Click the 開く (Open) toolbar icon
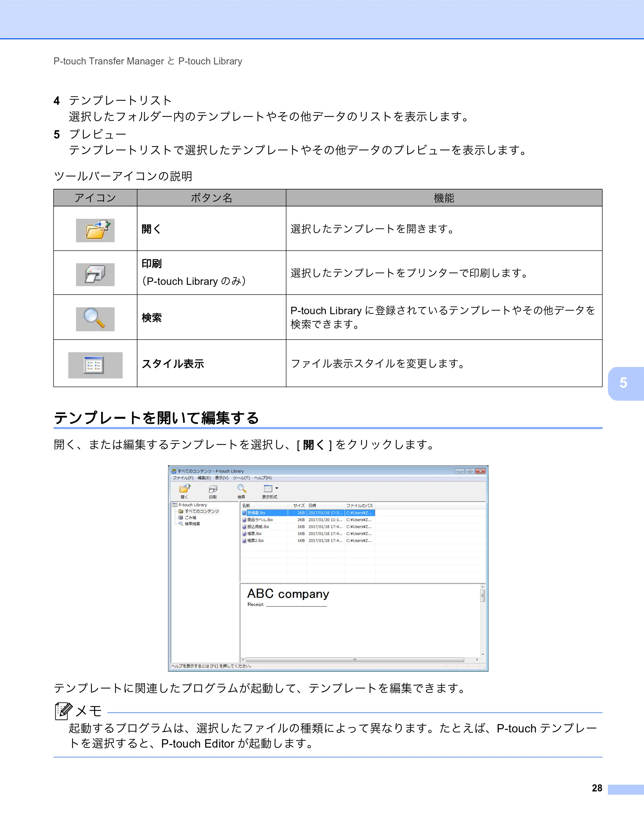The height and width of the screenshot is (833, 644). coord(185,489)
